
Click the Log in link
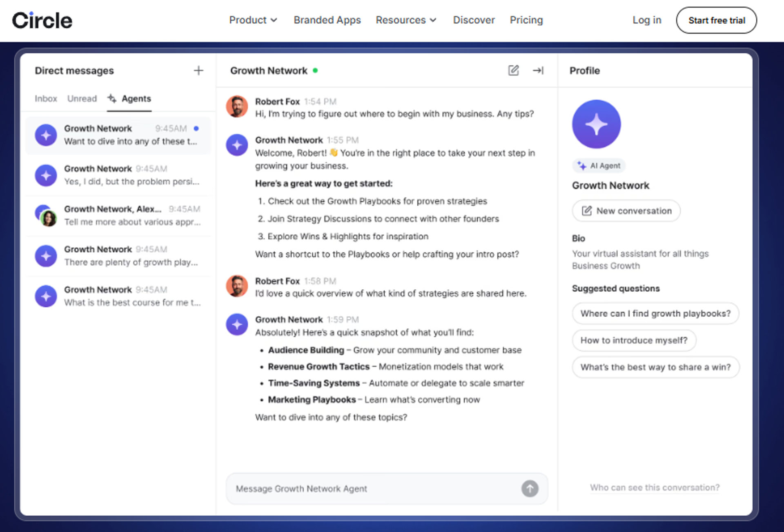647,20
